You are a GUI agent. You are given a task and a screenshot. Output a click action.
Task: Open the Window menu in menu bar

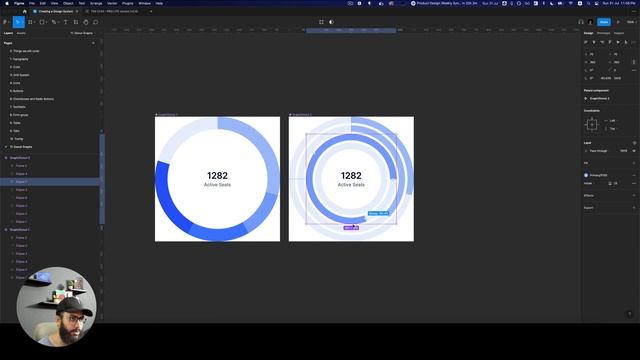pyautogui.click(x=144, y=3)
